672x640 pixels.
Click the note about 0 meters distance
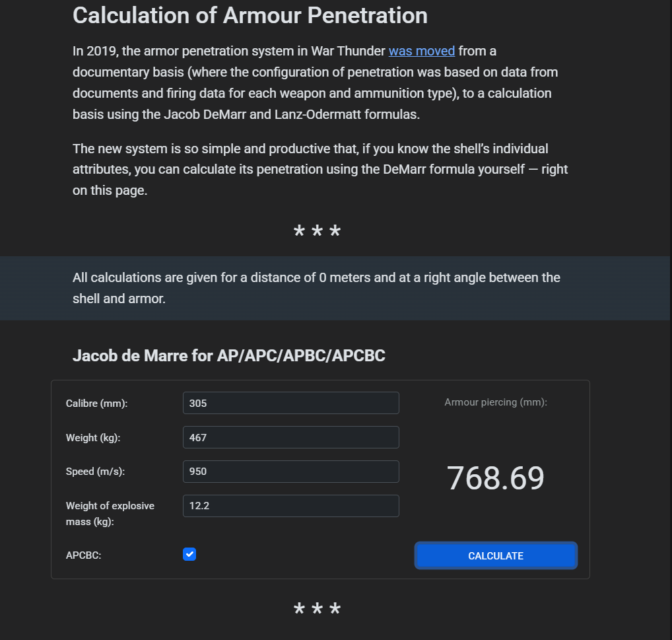[x=316, y=288]
